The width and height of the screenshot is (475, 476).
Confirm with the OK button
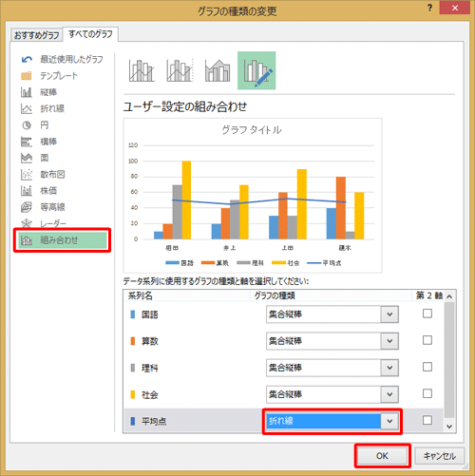(382, 456)
